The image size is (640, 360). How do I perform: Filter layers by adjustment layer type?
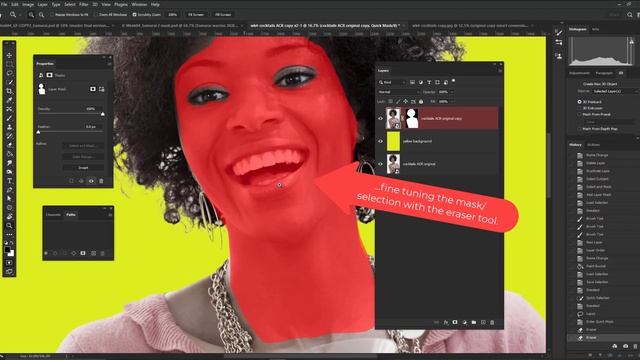pyautogui.click(x=421, y=82)
